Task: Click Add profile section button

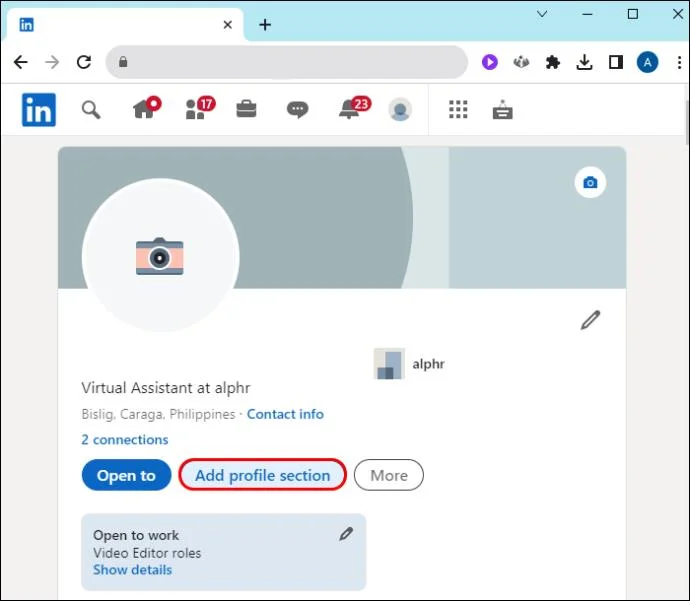Action: (262, 475)
